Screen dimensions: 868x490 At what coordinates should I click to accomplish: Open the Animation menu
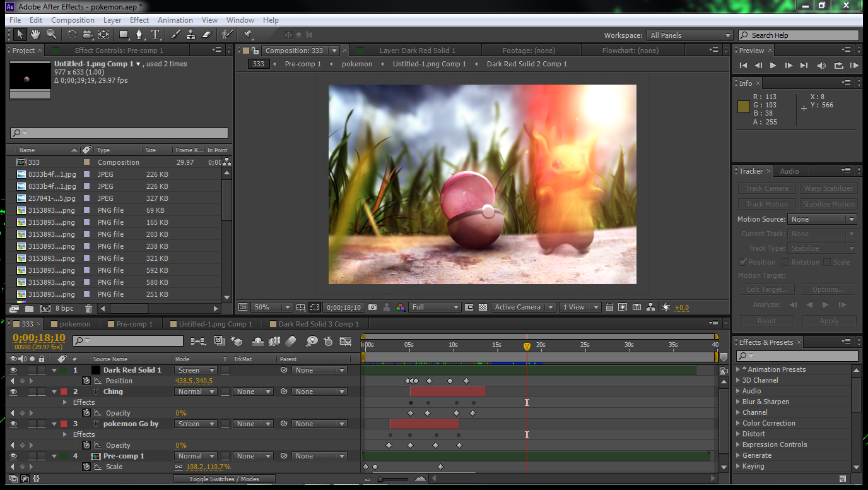[175, 20]
